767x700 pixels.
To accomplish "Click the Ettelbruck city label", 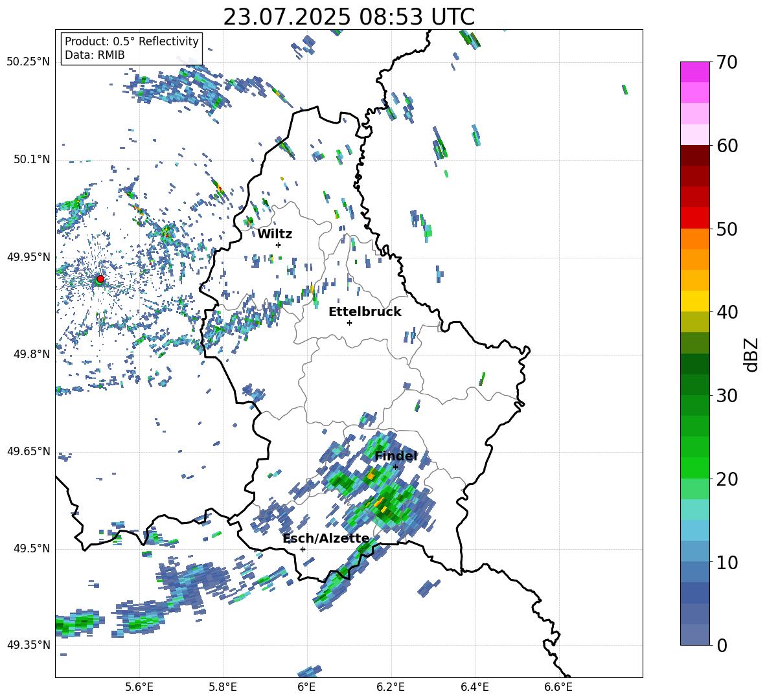I will 365,312.
